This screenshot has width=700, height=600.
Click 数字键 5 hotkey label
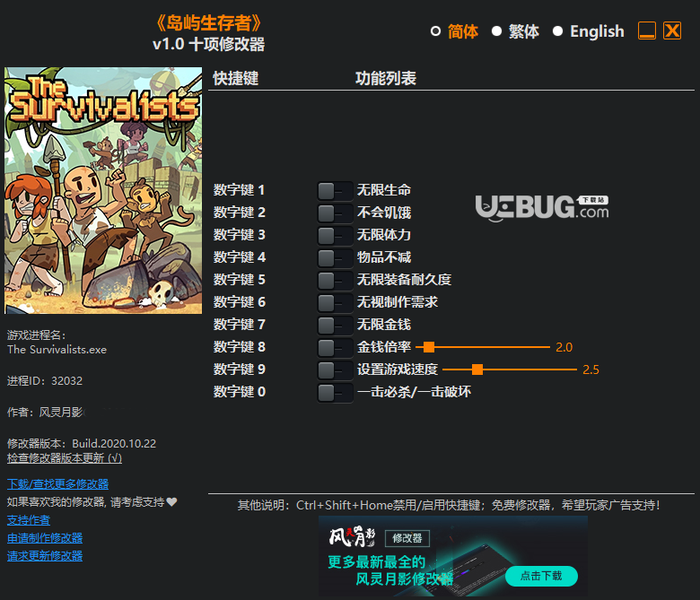tap(240, 280)
